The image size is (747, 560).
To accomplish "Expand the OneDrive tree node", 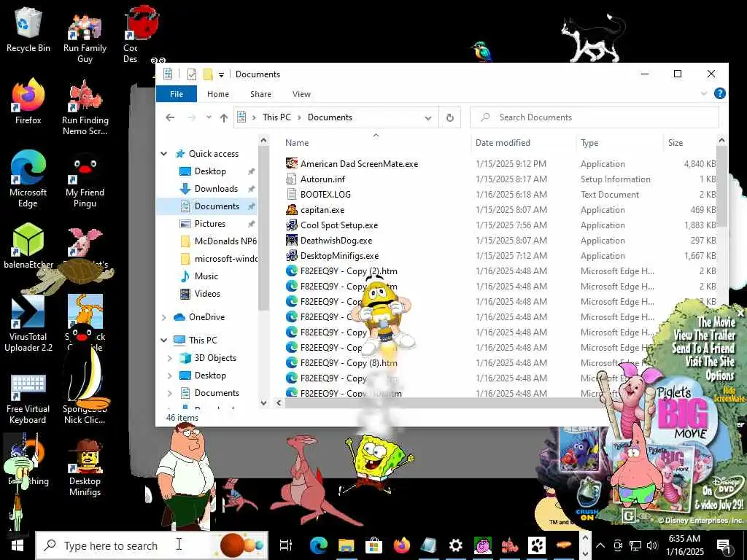I will click(x=164, y=317).
